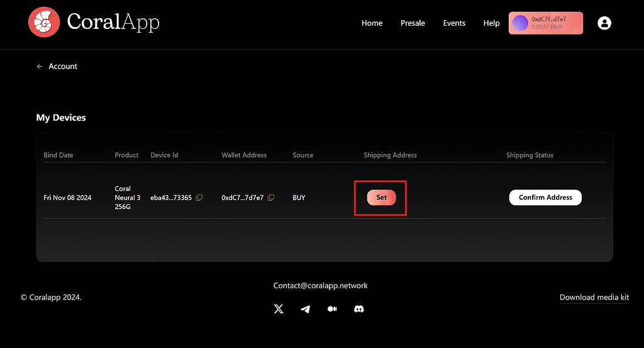Click the © Coralapp 2024. footer text
The height and width of the screenshot is (348, 644).
[x=51, y=297]
